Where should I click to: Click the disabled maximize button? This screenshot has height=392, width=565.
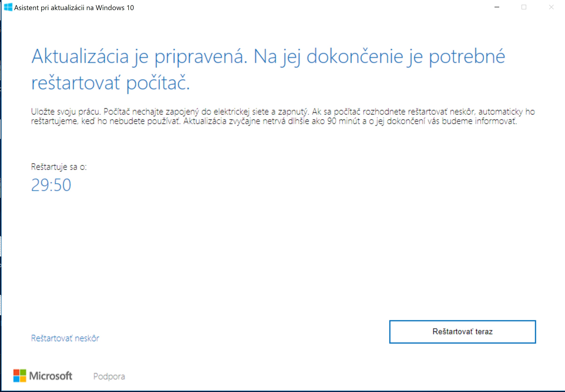tap(524, 7)
